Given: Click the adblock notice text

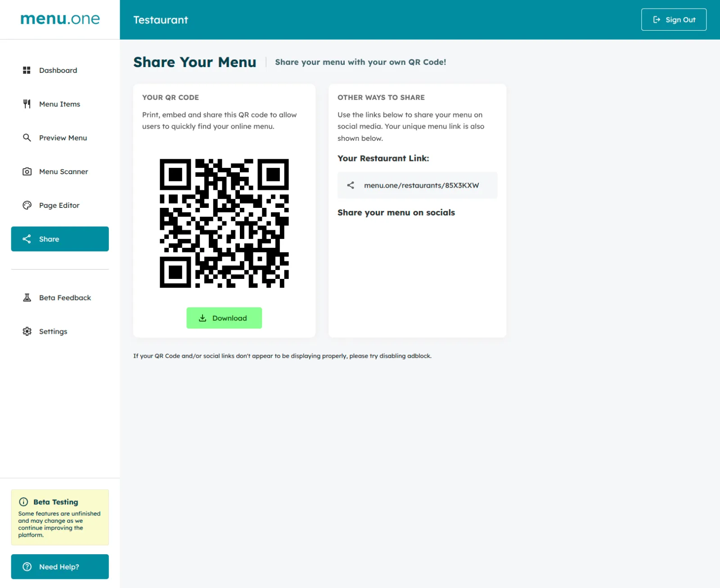Looking at the screenshot, I should pos(282,356).
